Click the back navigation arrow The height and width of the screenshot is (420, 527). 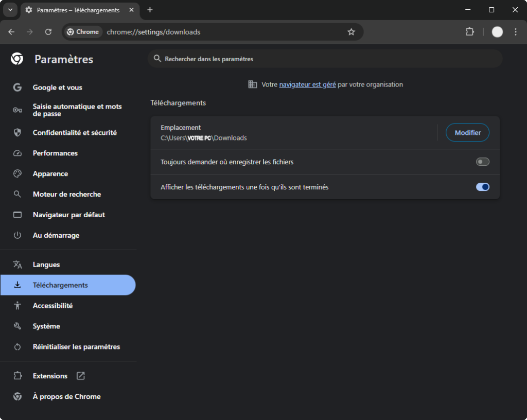[x=11, y=32]
